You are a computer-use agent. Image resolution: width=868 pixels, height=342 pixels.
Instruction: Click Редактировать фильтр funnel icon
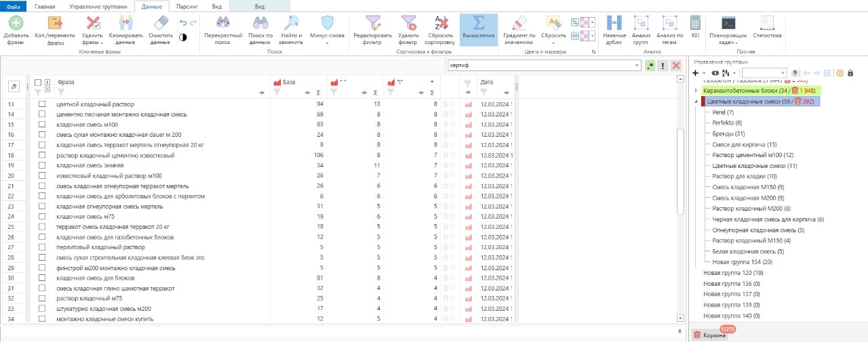pos(373,24)
